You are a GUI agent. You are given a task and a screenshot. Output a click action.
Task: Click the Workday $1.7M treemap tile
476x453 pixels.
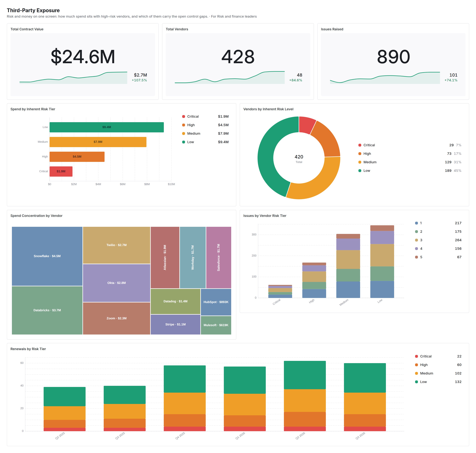click(x=193, y=257)
